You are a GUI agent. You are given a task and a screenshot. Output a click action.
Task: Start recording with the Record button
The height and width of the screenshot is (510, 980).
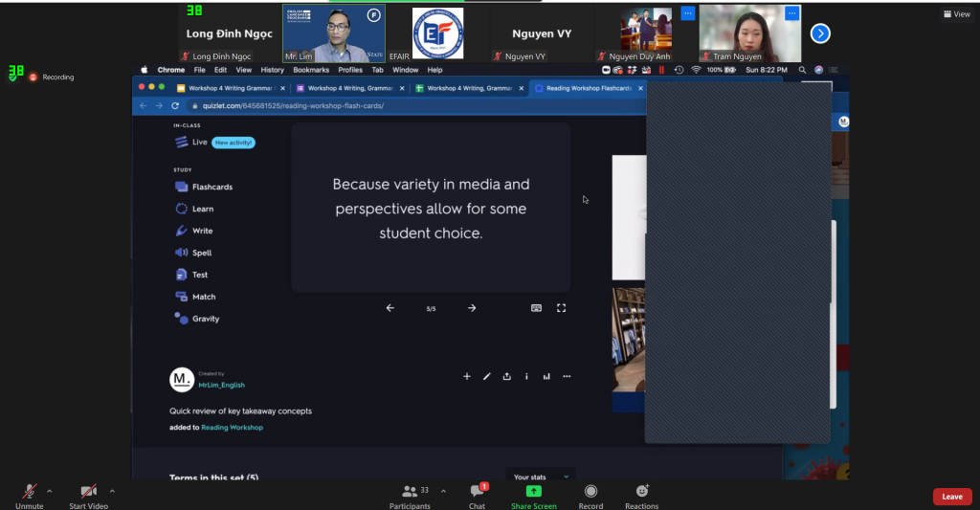590,497
